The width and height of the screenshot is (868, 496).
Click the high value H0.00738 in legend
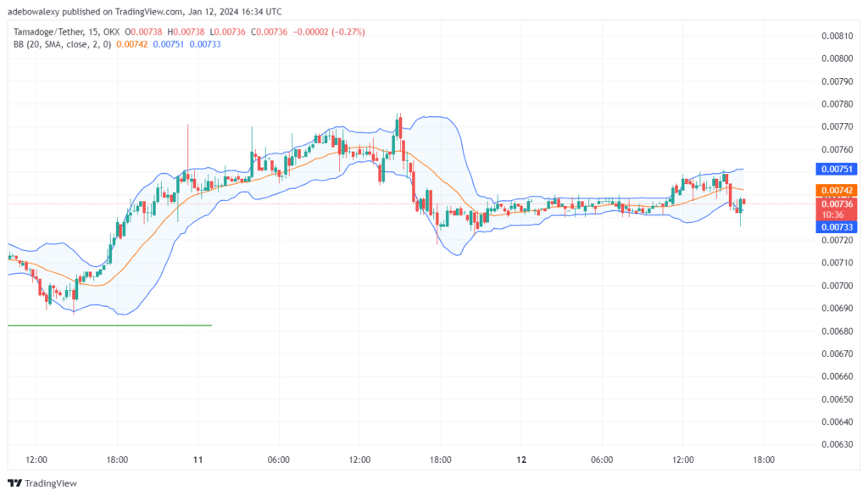(186, 32)
